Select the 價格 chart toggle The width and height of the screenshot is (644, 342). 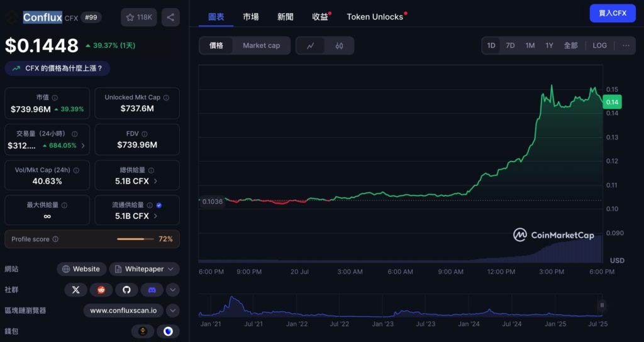[216, 45]
